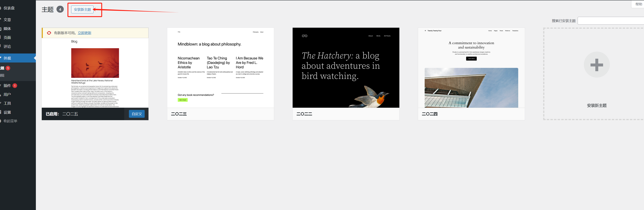
Task: Open the 文章 sidebar menu
Action: pos(7,20)
